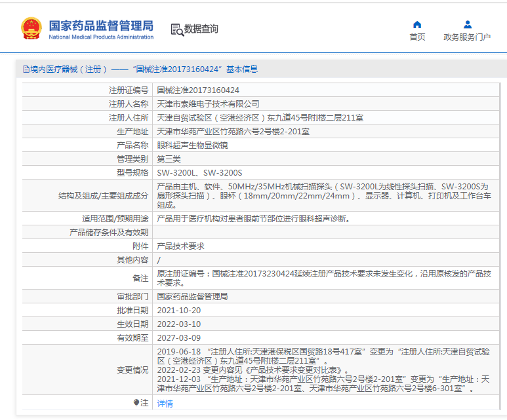Select the value 国械注准20173160424 in the table
Screen dimensions: 507x420
[x=198, y=90]
